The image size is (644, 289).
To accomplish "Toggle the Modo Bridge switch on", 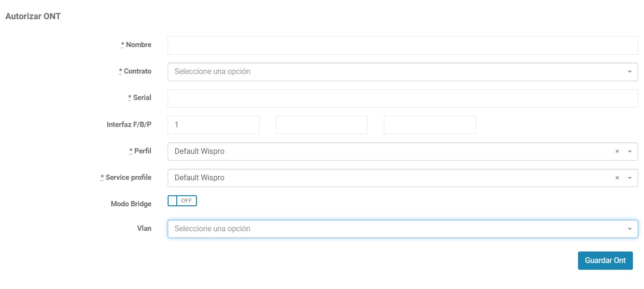I will pos(182,201).
